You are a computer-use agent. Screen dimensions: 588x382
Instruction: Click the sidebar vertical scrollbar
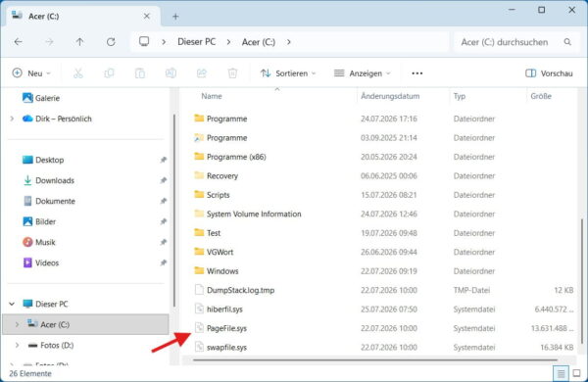pyautogui.click(x=174, y=210)
